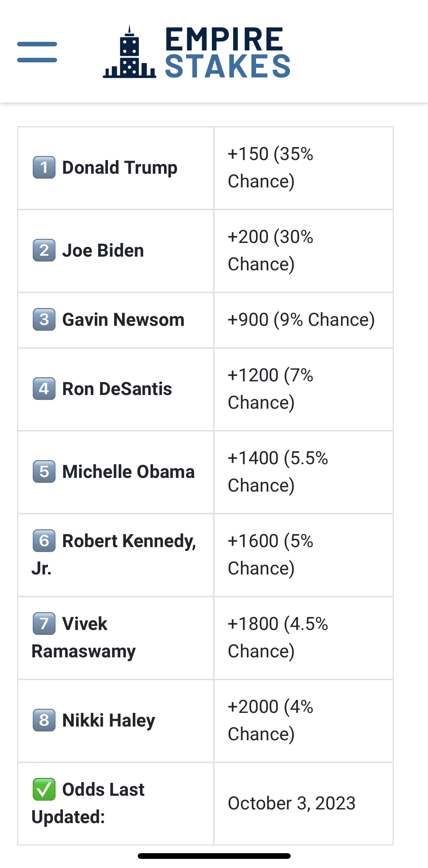Tap the number 7 emoji badge
Screen dimensions: 428x868
coord(44,624)
